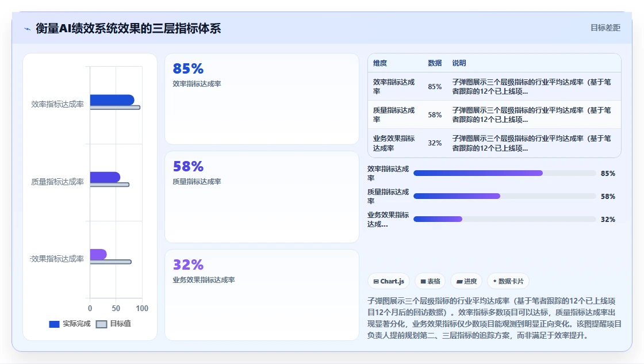Select the Chart.js tag chip

[x=389, y=281]
